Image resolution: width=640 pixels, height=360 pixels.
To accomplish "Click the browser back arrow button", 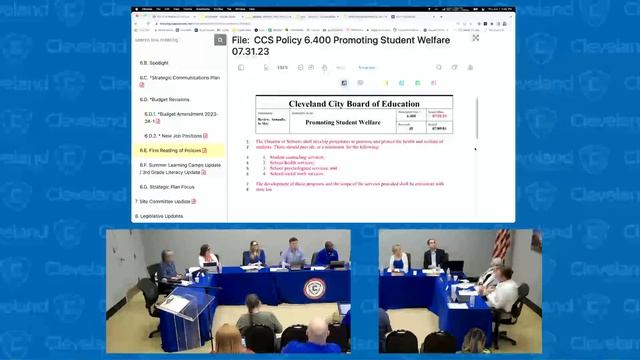I will 136,24.
